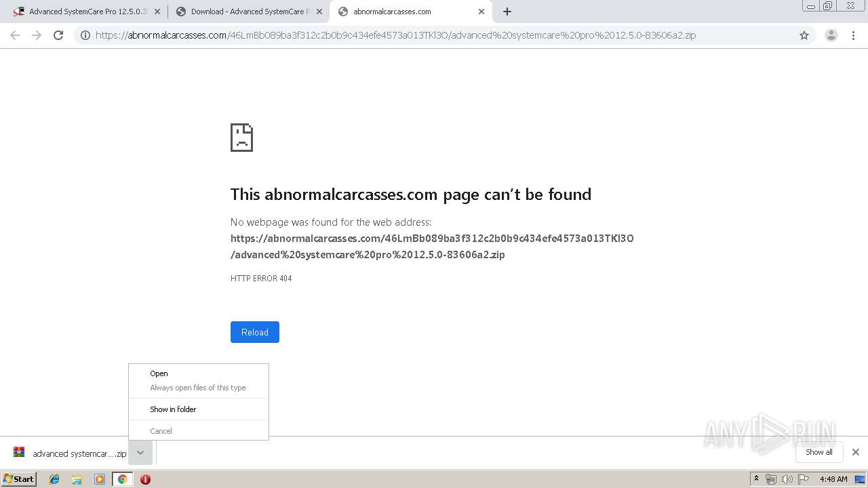Image resolution: width=868 pixels, height=488 pixels.
Task: Click the blue Reload button
Action: 255,332
